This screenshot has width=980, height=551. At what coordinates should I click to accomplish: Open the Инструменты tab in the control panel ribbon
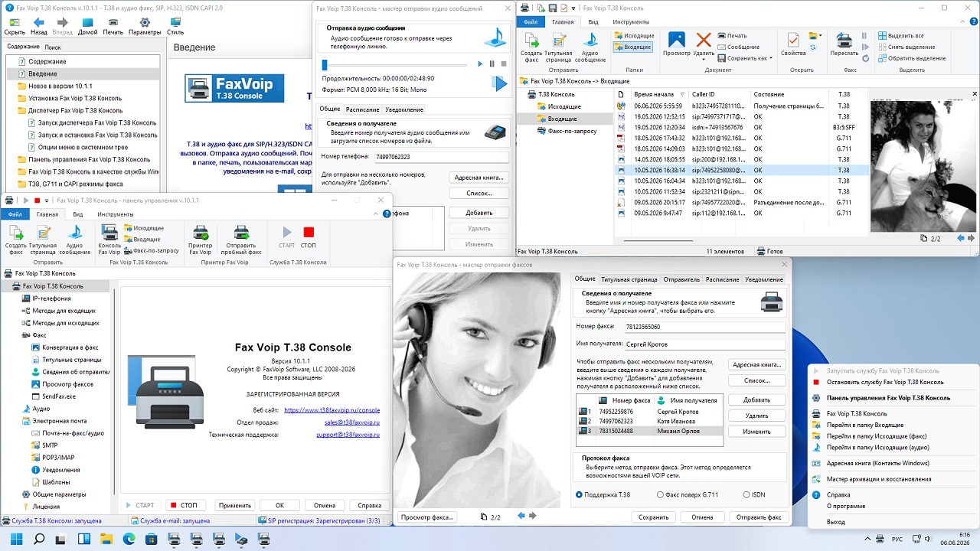116,215
